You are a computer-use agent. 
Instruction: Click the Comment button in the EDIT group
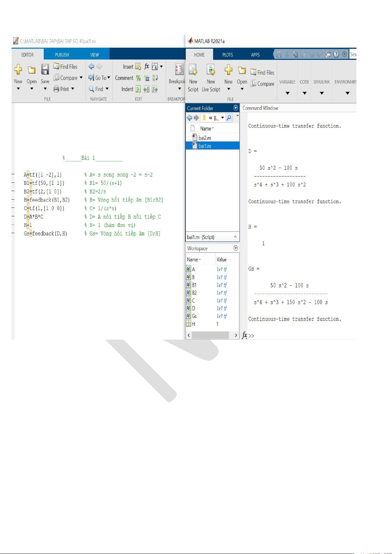[x=124, y=78]
